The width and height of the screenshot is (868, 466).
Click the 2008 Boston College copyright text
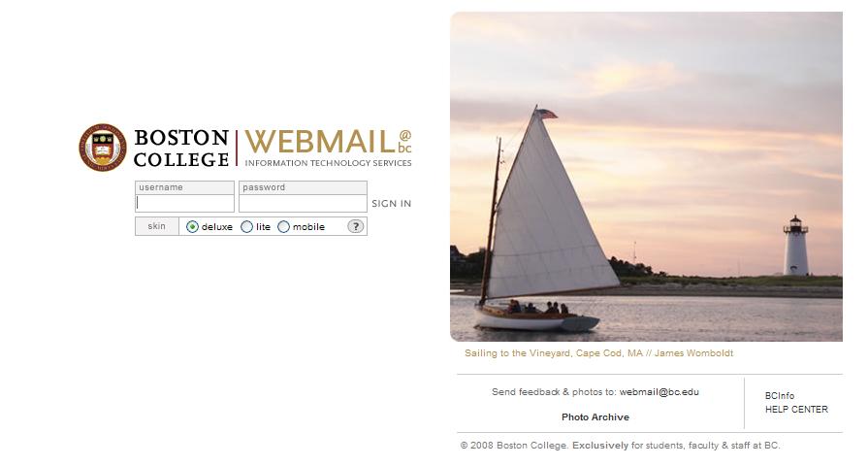tap(620, 446)
